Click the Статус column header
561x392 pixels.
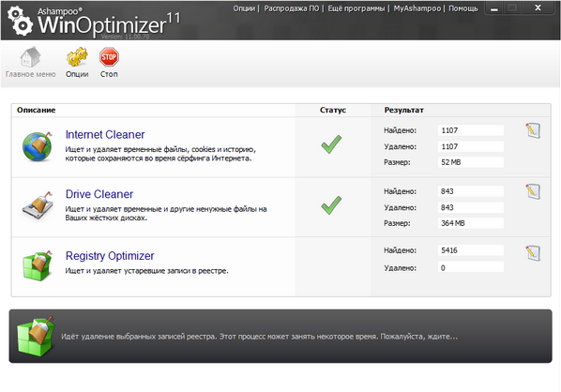click(x=333, y=110)
